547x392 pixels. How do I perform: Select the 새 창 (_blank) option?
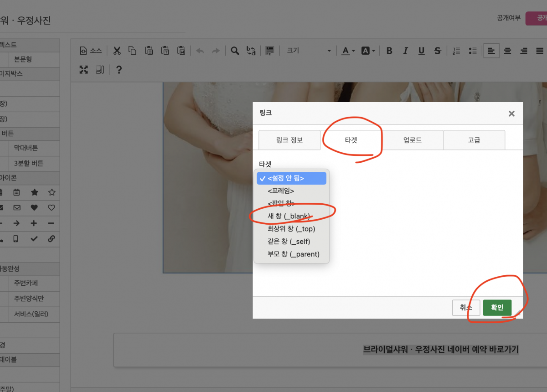(289, 216)
